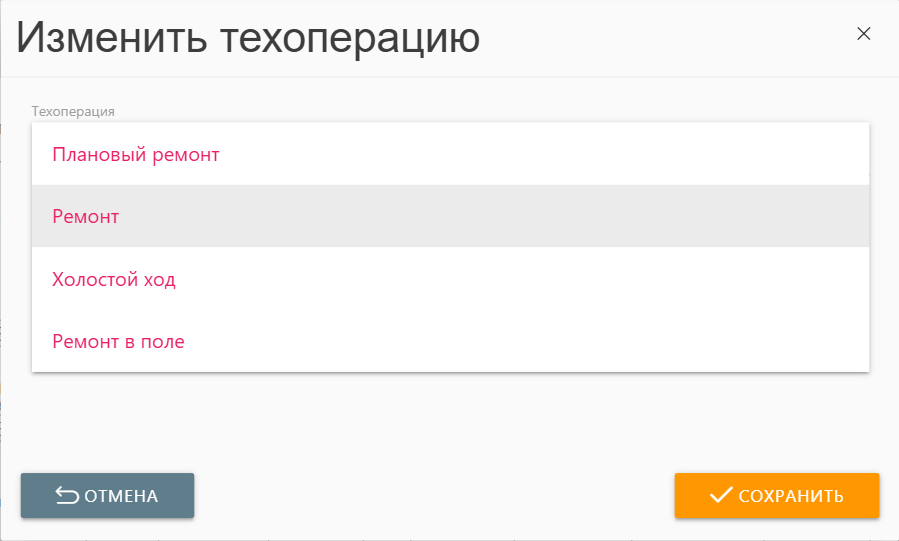
Task: Set the tech operation to Плановый ремонт
Action: tap(136, 155)
